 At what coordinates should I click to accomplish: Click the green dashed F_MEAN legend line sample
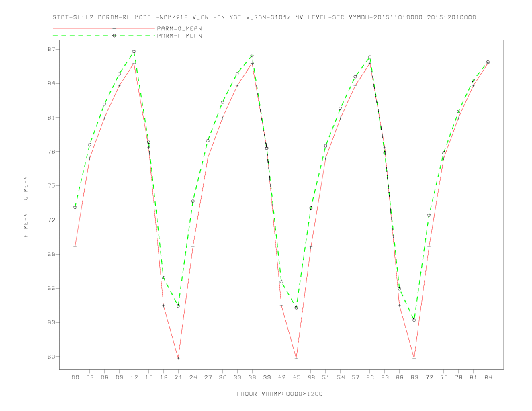(x=104, y=36)
